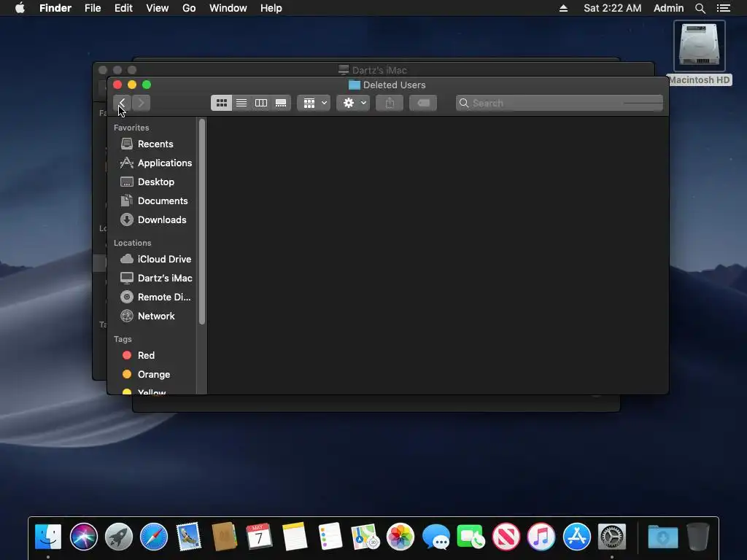
Task: Click the Dartz's iMac window title bar
Action: pos(373,70)
